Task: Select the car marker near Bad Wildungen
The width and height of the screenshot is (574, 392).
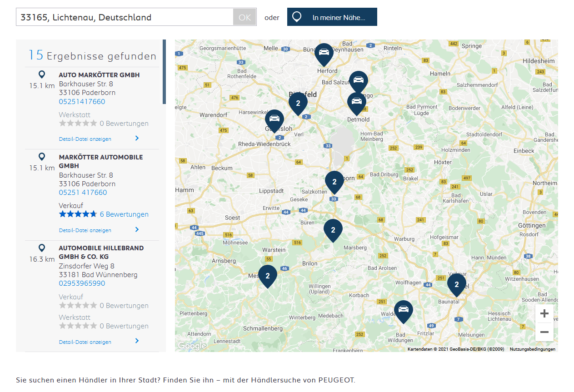Action: coord(403,310)
